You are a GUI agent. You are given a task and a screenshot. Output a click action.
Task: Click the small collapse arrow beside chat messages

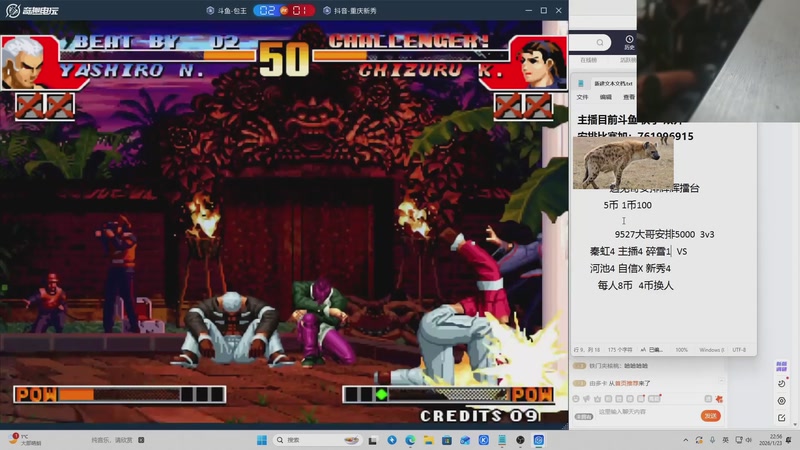(721, 380)
